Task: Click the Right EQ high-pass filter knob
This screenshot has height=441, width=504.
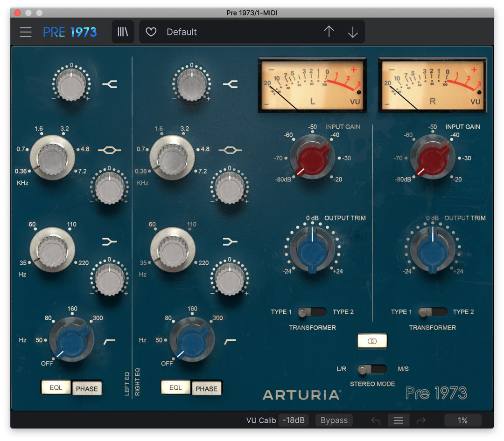Action: (192, 340)
